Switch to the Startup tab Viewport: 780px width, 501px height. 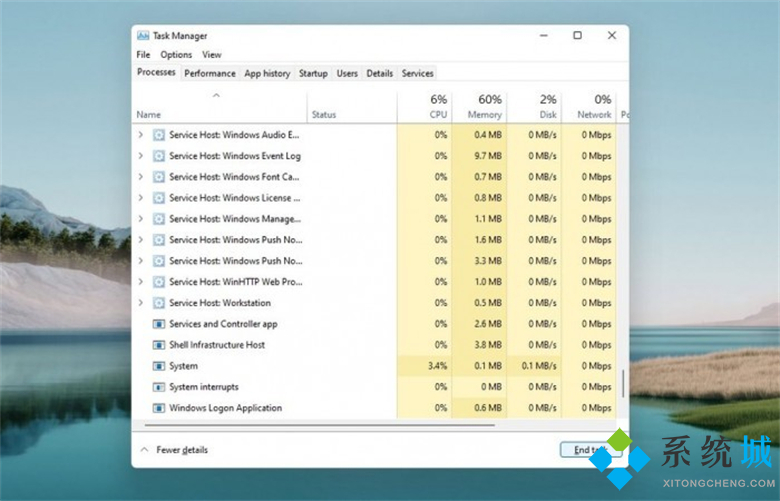tap(313, 73)
